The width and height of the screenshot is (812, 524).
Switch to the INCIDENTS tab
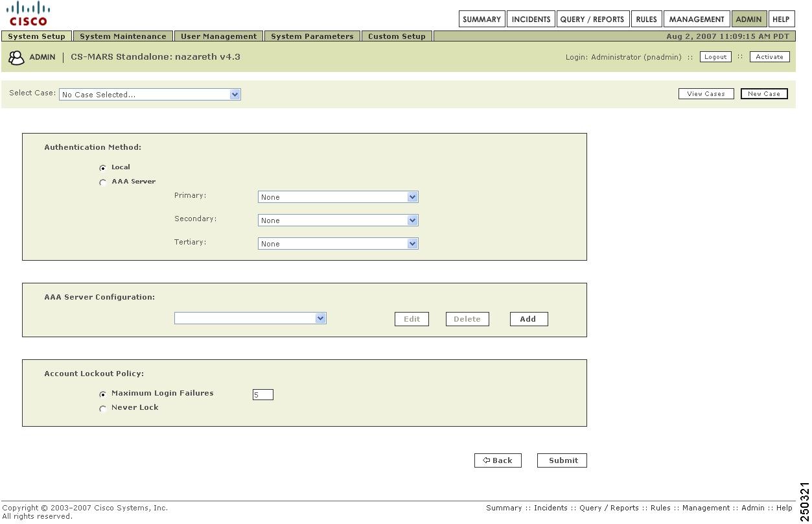531,19
